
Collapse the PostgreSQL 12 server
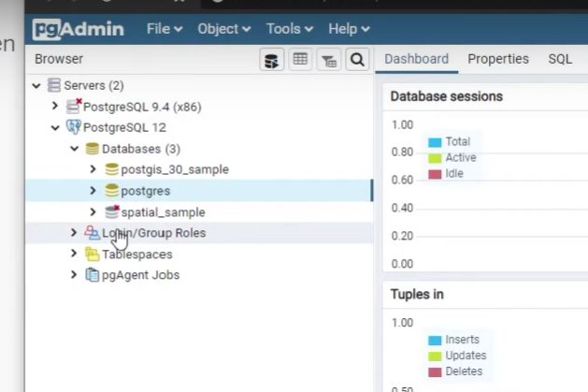55,128
